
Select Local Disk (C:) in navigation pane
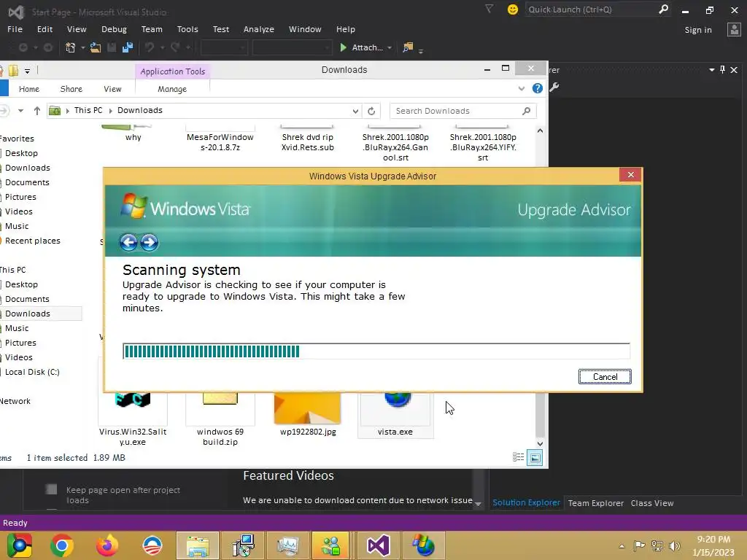pyautogui.click(x=32, y=372)
